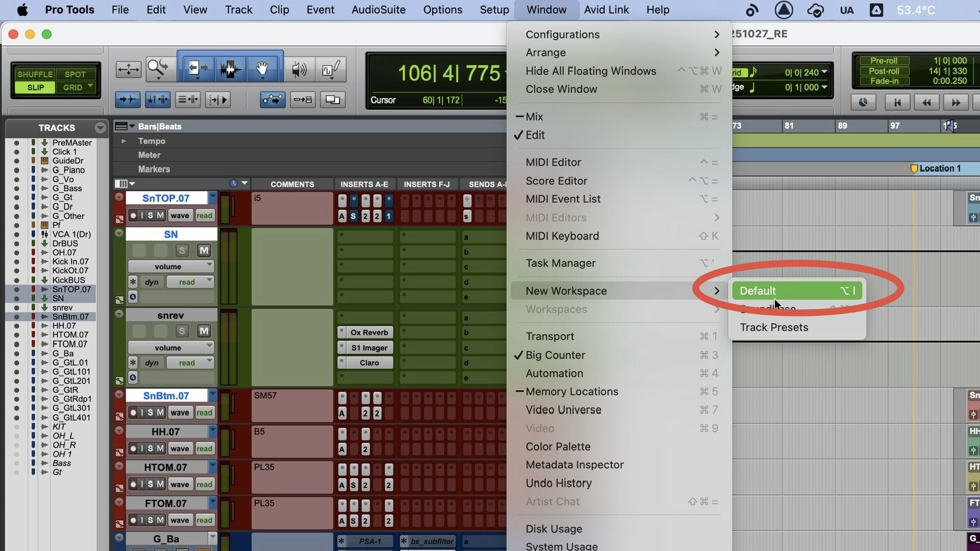
Task: Click the Ox Reverb insert on snrev
Action: [x=368, y=332]
